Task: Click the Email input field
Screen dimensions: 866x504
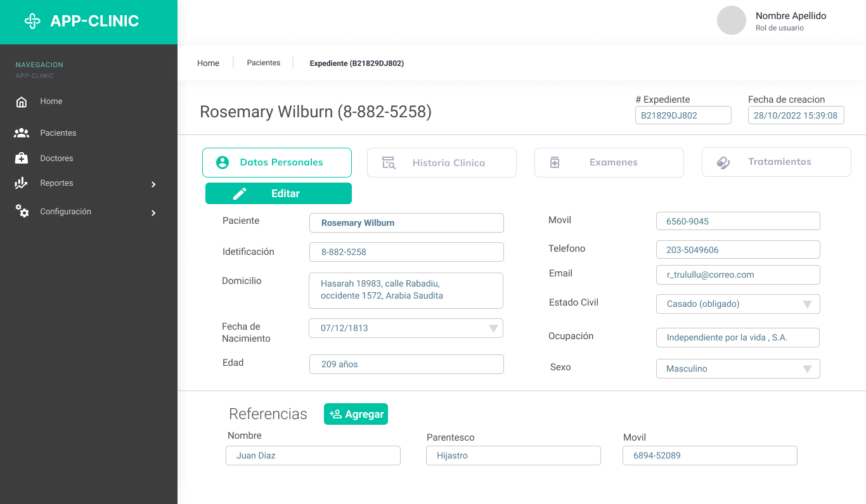Action: coord(737,275)
